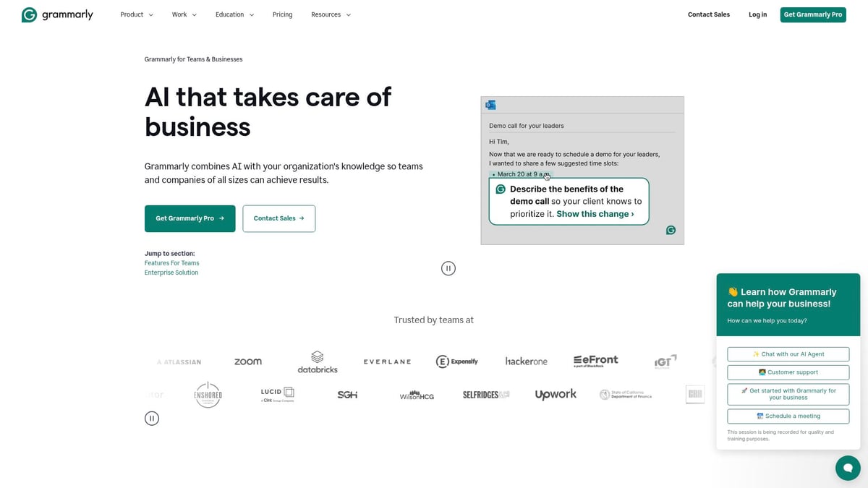Screen dimensions: 868x488
Task: Select the Expensify logo
Action: [x=457, y=361]
